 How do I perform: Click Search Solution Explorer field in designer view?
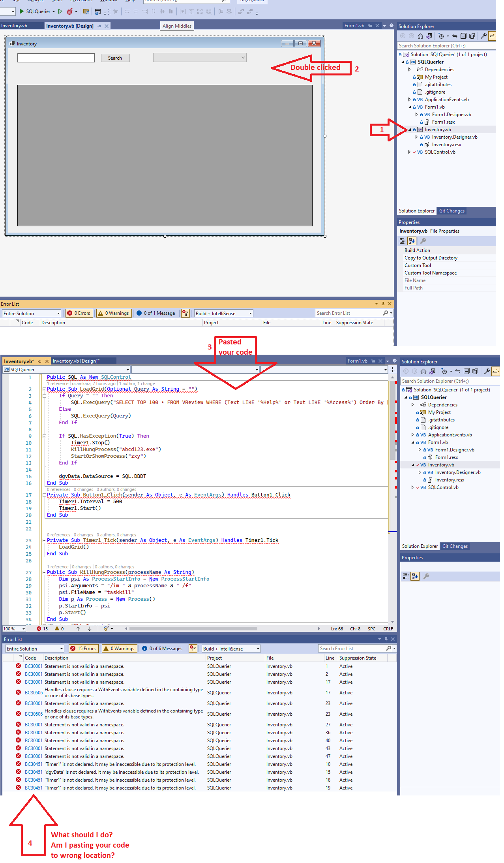tap(446, 46)
